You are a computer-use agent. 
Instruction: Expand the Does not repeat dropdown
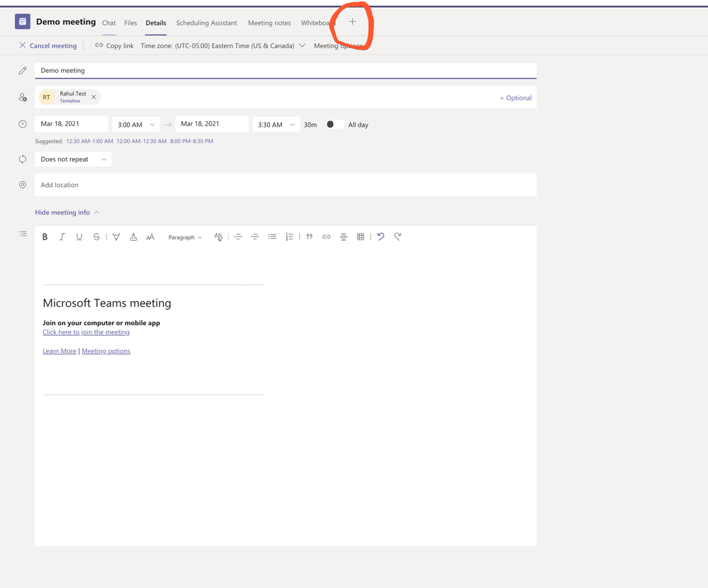click(x=73, y=159)
